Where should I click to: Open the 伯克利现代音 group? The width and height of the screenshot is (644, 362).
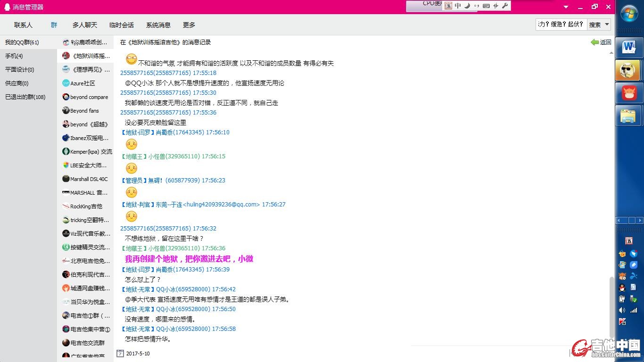[x=85, y=274]
